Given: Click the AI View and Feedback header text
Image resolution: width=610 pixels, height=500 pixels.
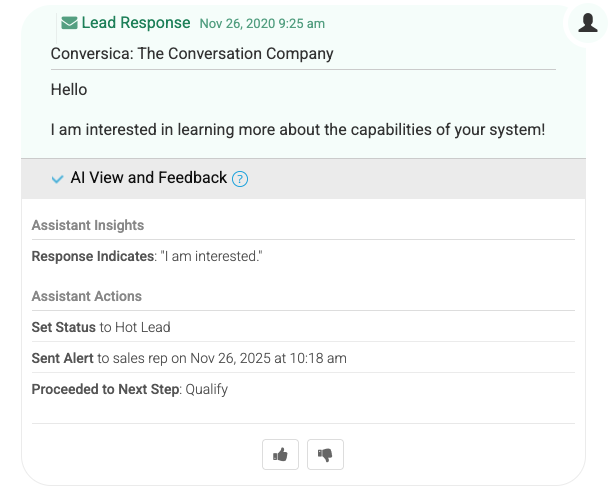Looking at the screenshot, I should [148, 178].
